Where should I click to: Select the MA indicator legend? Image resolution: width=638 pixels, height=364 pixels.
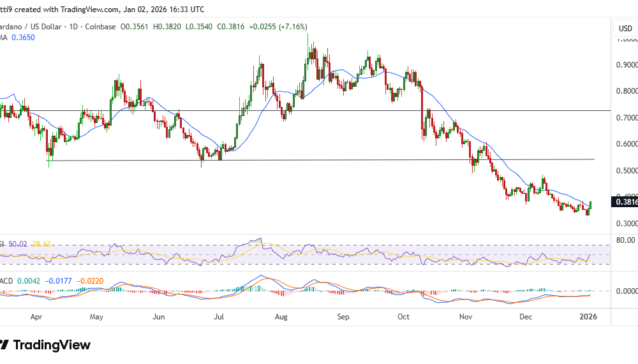pos(5,38)
